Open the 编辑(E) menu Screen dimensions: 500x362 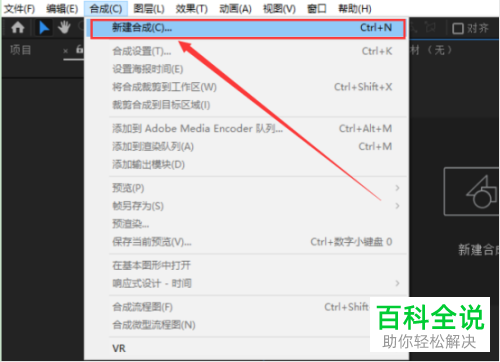[62, 9]
